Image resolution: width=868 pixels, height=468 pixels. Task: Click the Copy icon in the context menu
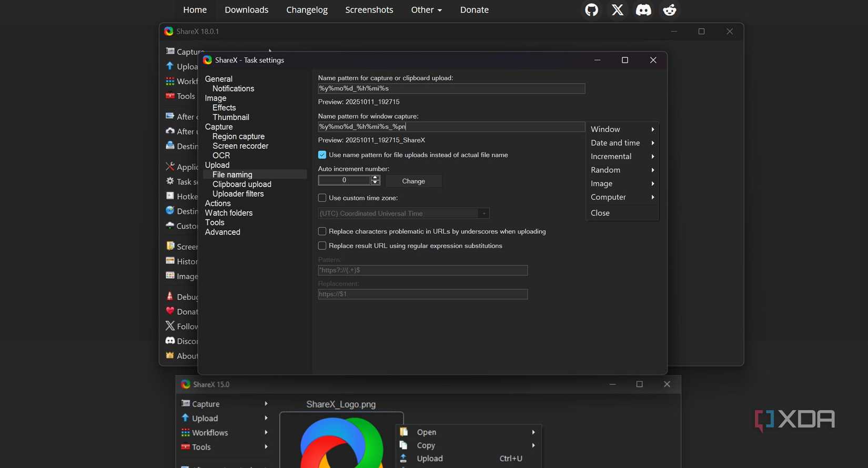[x=404, y=445]
